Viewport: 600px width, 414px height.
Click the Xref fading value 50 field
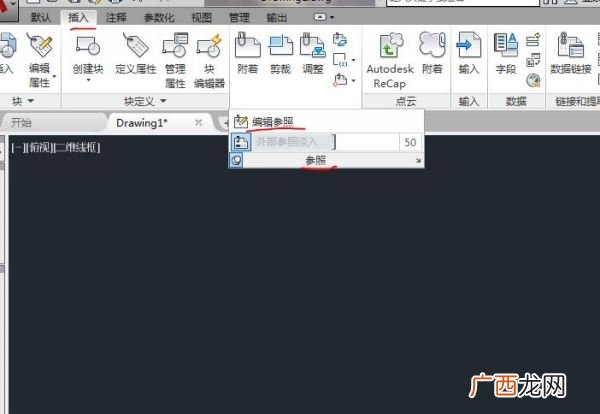410,142
